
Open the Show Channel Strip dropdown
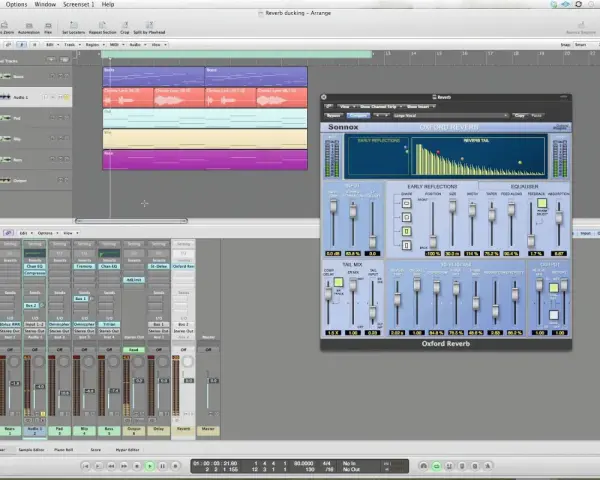pos(381,106)
